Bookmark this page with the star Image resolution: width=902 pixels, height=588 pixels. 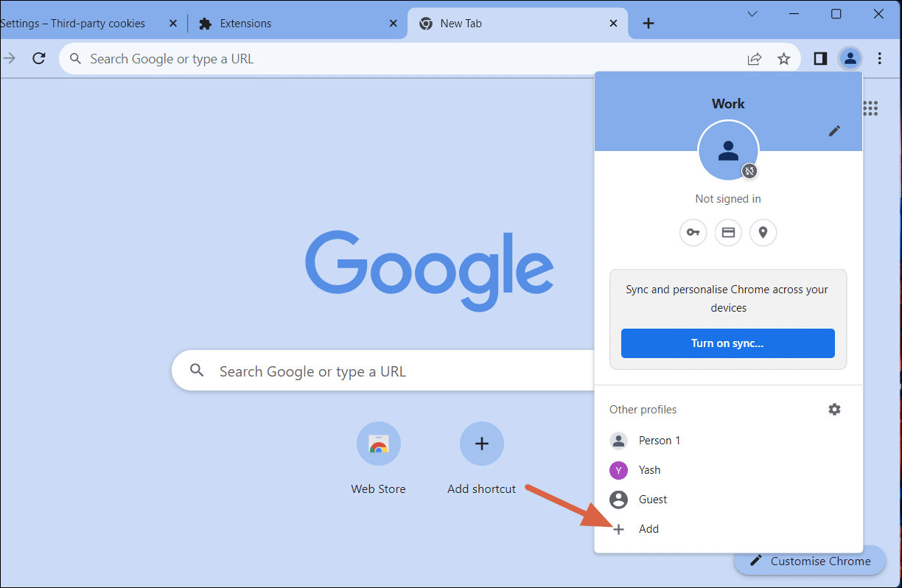pos(783,57)
